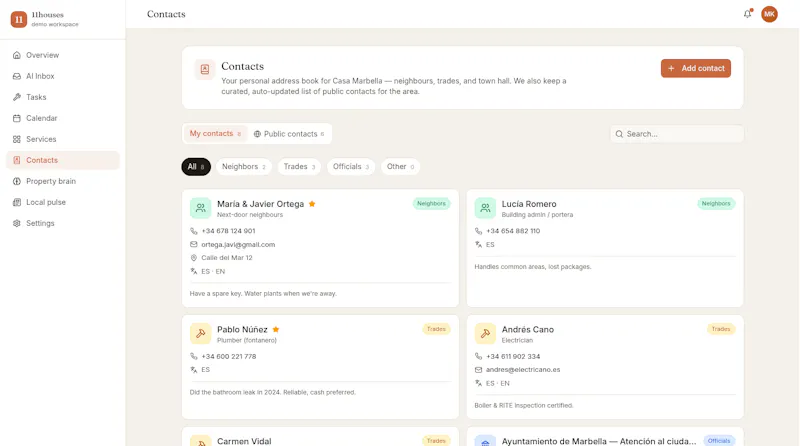Click the 11houses logo icon
The image size is (800, 446).
pyautogui.click(x=19, y=19)
